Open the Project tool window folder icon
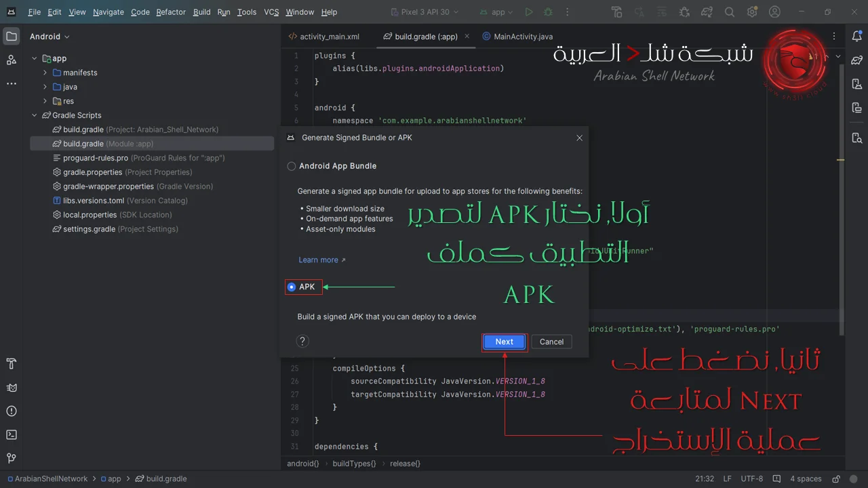 [x=12, y=37]
